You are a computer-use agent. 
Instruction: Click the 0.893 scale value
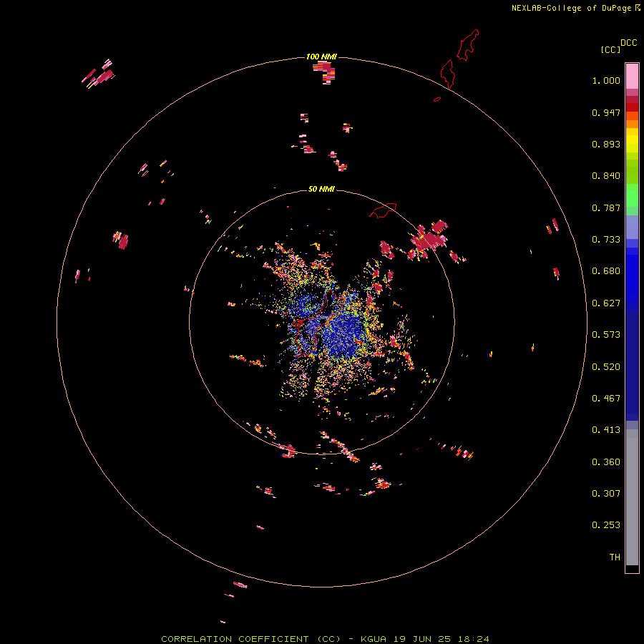coord(606,144)
